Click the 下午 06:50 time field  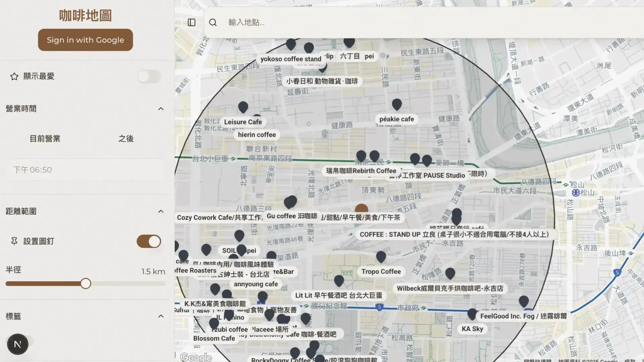[86, 170]
